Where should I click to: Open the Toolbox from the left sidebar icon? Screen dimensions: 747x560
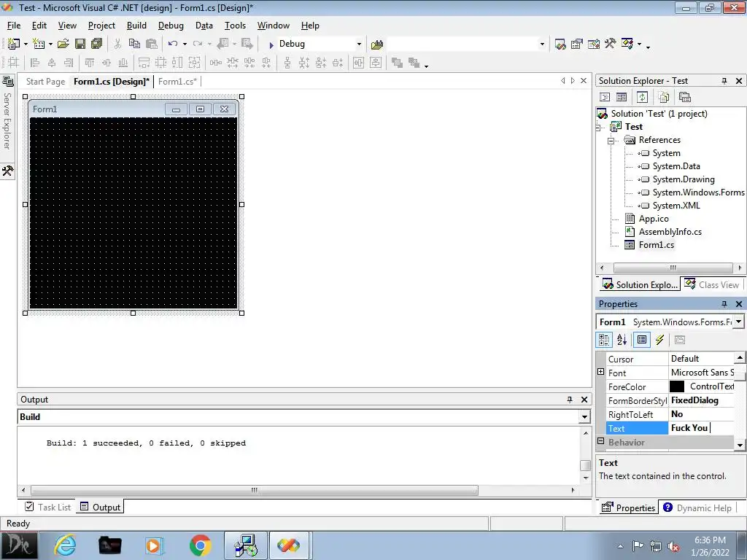(x=7, y=171)
